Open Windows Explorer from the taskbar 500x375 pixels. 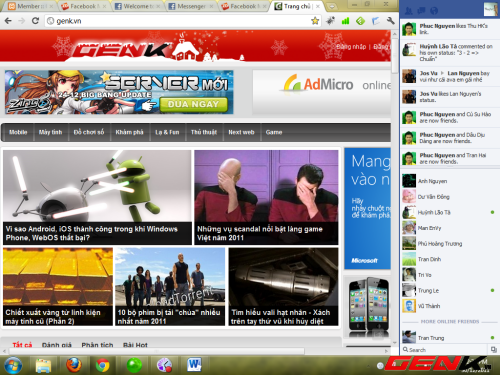click(43, 365)
